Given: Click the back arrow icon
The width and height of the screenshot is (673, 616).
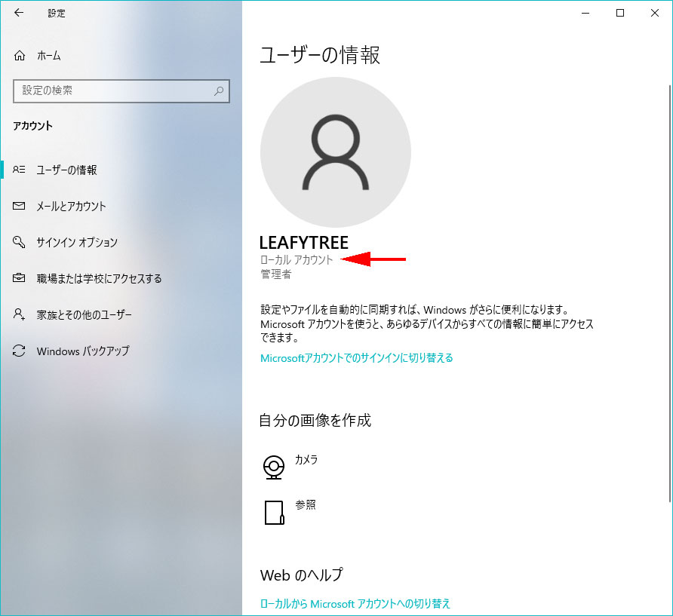Looking at the screenshot, I should [19, 13].
